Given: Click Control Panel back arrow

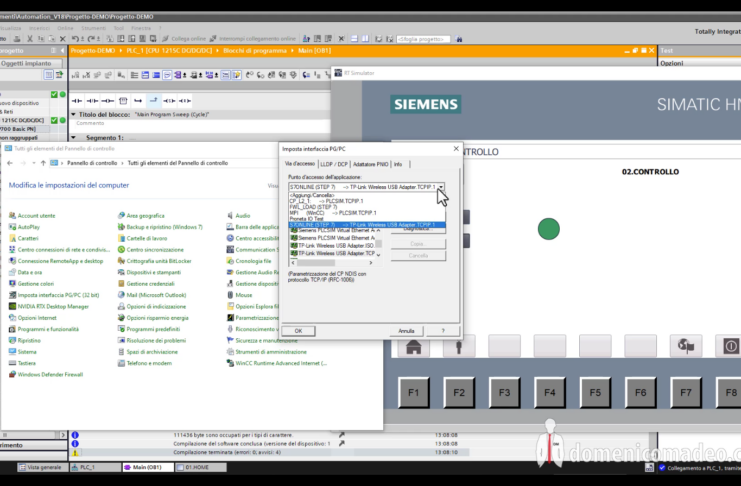Looking at the screenshot, I should [x=10, y=163].
